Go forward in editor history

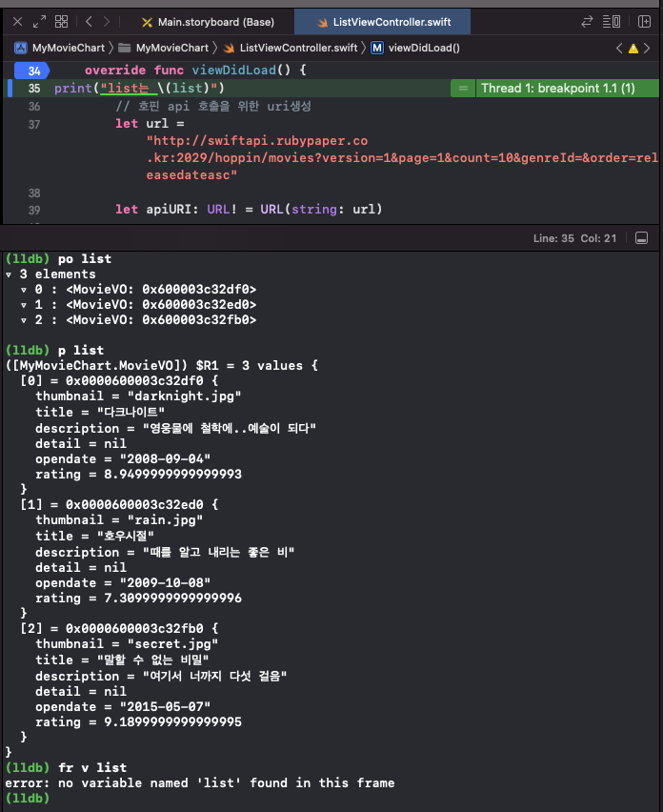point(107,22)
